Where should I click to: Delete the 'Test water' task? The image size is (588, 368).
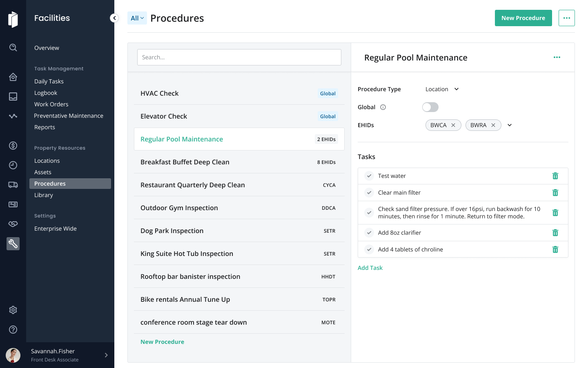pyautogui.click(x=555, y=176)
